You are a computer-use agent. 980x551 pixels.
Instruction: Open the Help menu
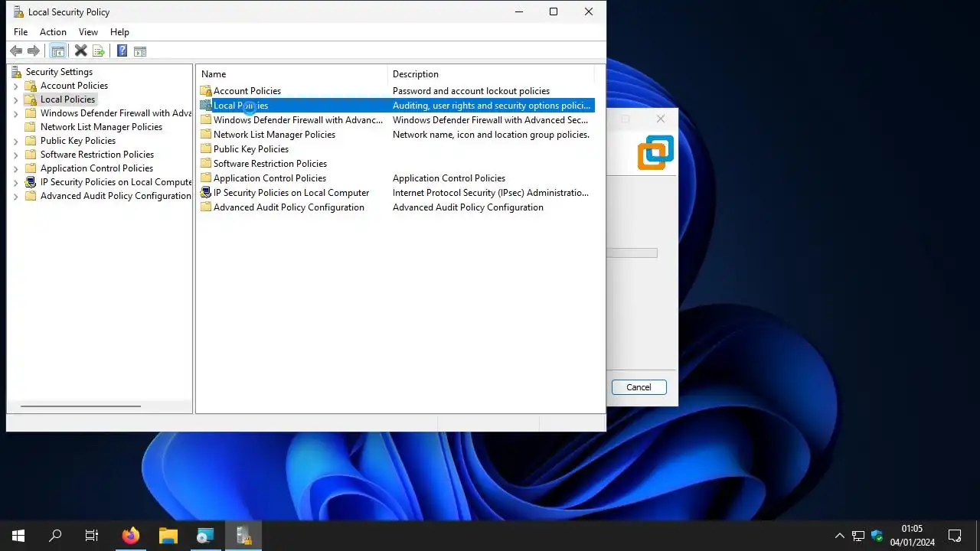point(119,32)
